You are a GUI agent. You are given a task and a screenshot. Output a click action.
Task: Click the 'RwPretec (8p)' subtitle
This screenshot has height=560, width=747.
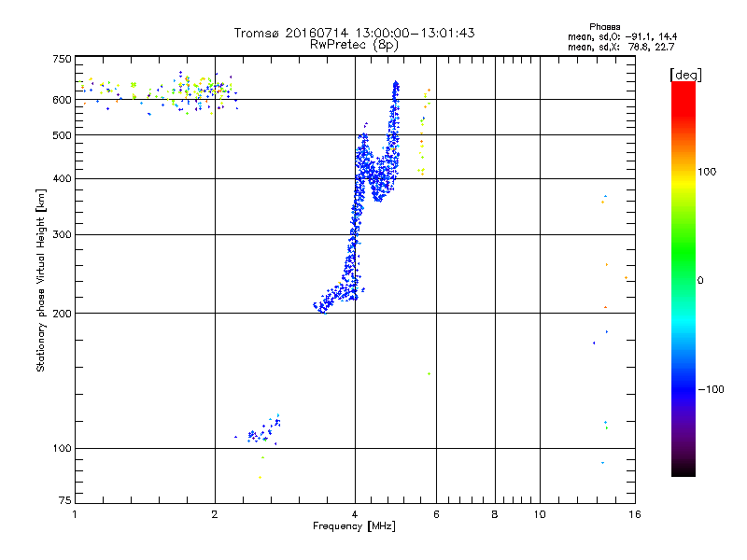(354, 45)
